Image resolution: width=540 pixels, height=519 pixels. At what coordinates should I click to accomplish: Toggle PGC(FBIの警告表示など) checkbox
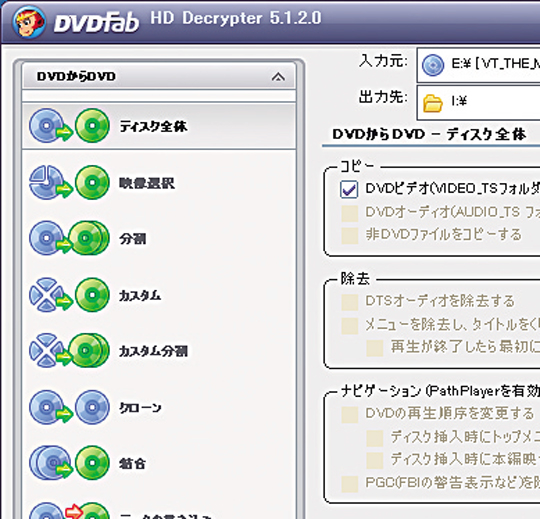click(x=350, y=484)
